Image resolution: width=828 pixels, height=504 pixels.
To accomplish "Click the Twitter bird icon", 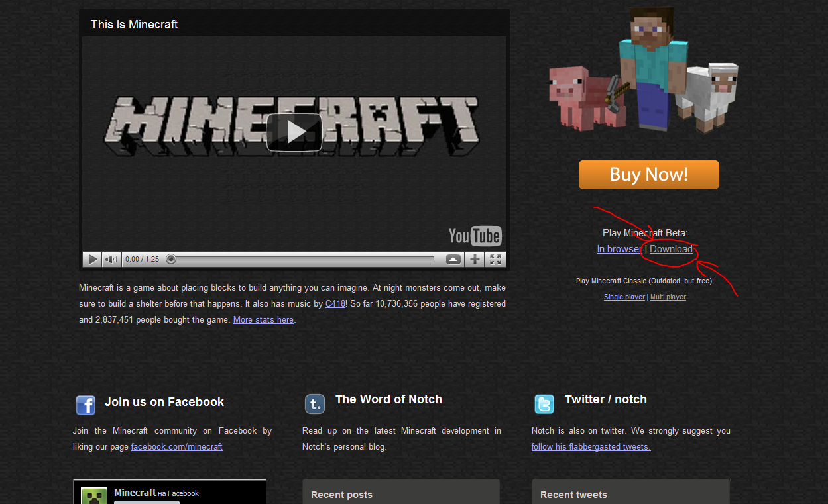I will tap(544, 404).
